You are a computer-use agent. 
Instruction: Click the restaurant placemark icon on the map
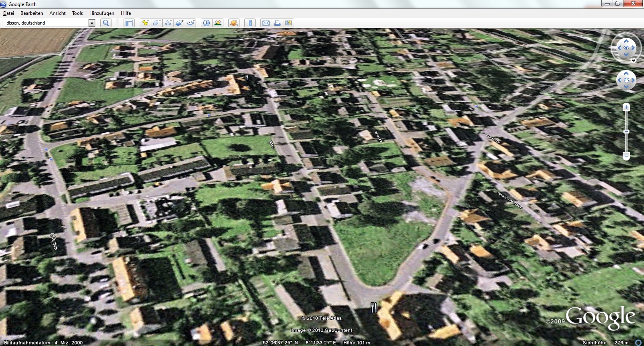[x=374, y=308]
